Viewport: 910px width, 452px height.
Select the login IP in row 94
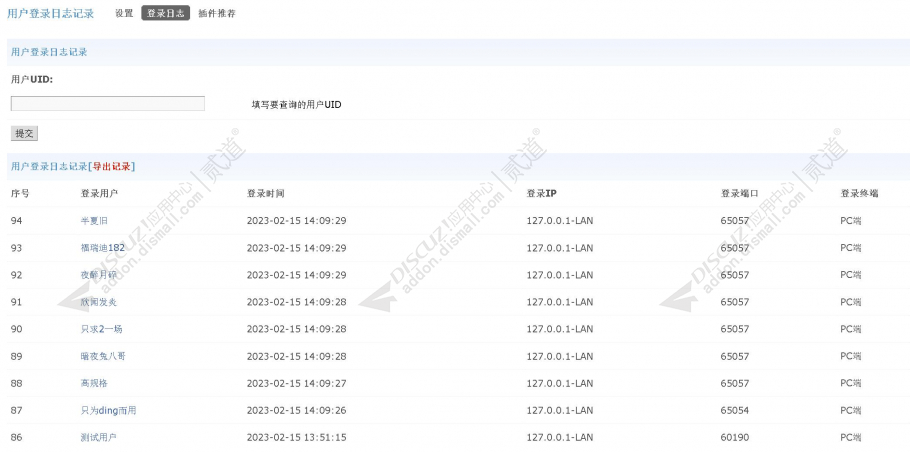(560, 221)
